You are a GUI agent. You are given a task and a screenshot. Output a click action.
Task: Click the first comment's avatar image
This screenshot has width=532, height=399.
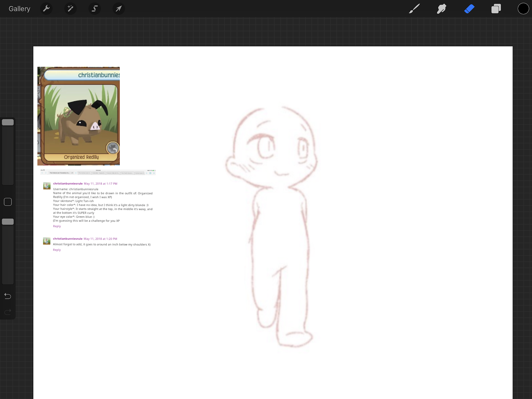pos(47,186)
